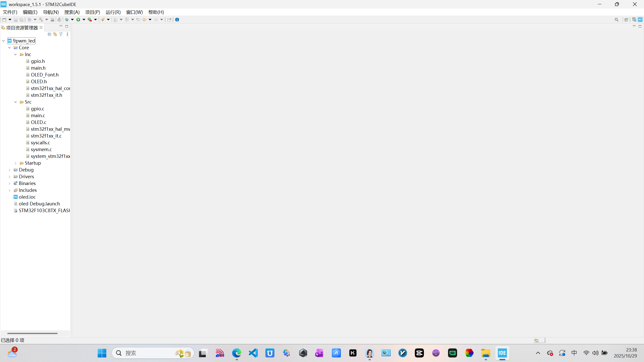Open the 项目(P) menu

point(93,12)
